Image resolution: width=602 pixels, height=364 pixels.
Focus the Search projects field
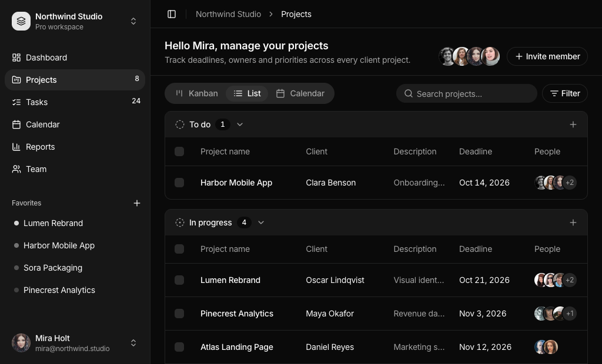coord(466,93)
